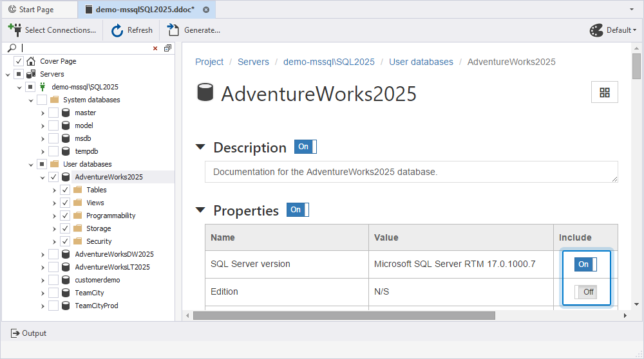Click the description text box
The width and height of the screenshot is (644, 359).
412,172
